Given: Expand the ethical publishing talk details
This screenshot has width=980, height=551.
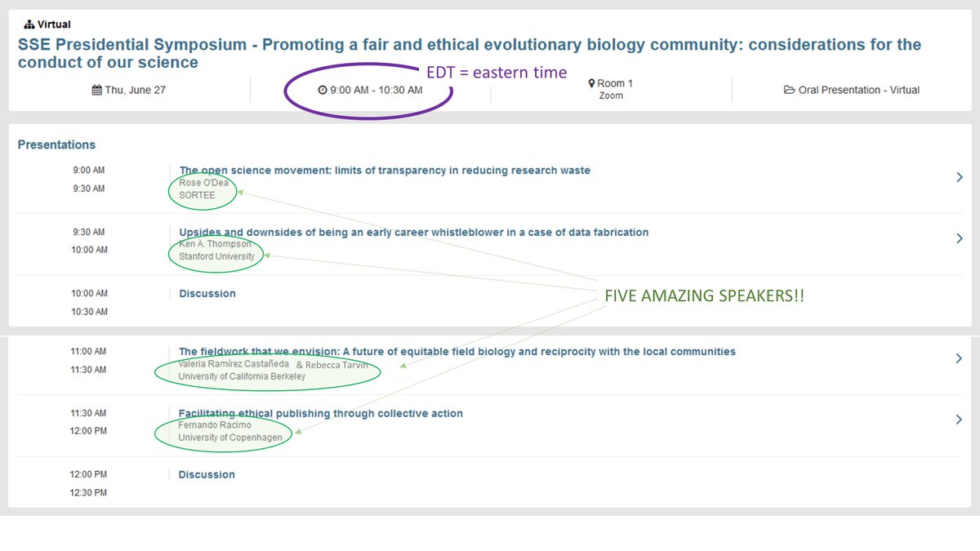Looking at the screenshot, I should pyautogui.click(x=960, y=419).
